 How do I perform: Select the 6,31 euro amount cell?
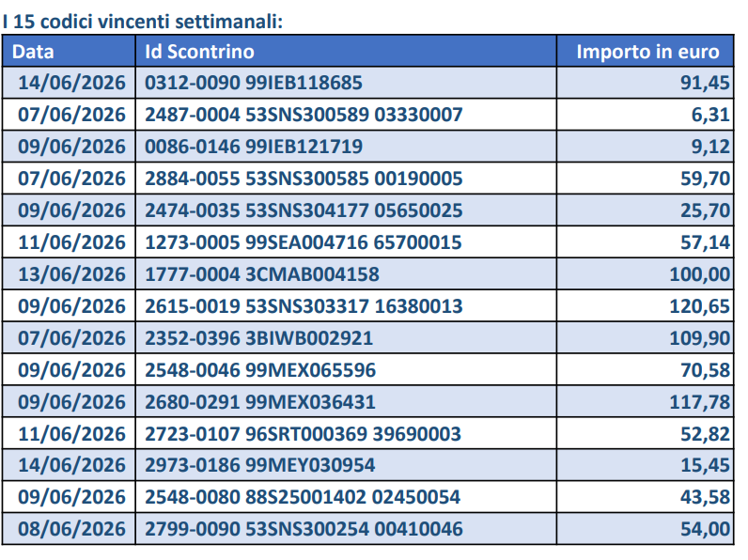point(645,115)
